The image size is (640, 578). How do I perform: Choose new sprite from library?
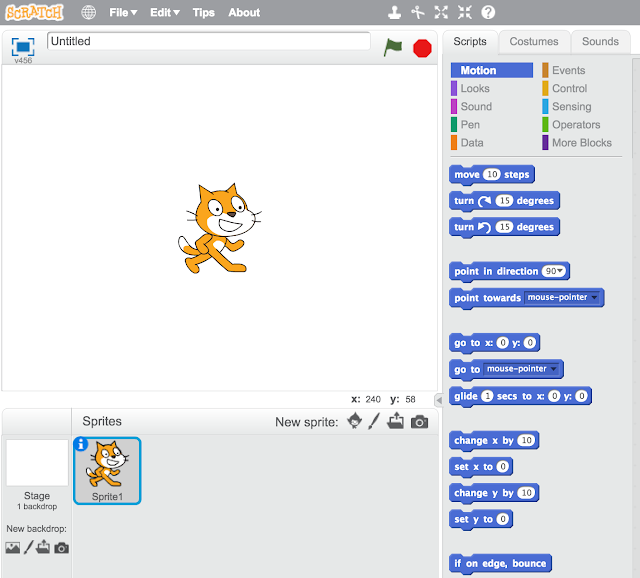tap(354, 421)
